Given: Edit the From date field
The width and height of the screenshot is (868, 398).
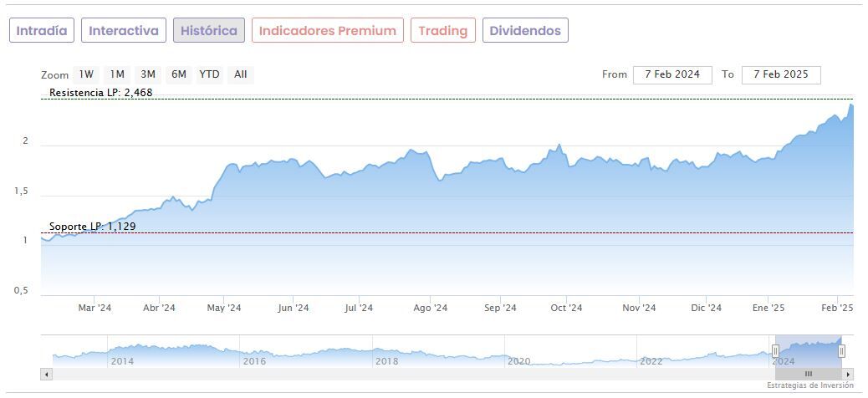Looking at the screenshot, I should pyautogui.click(x=672, y=74).
